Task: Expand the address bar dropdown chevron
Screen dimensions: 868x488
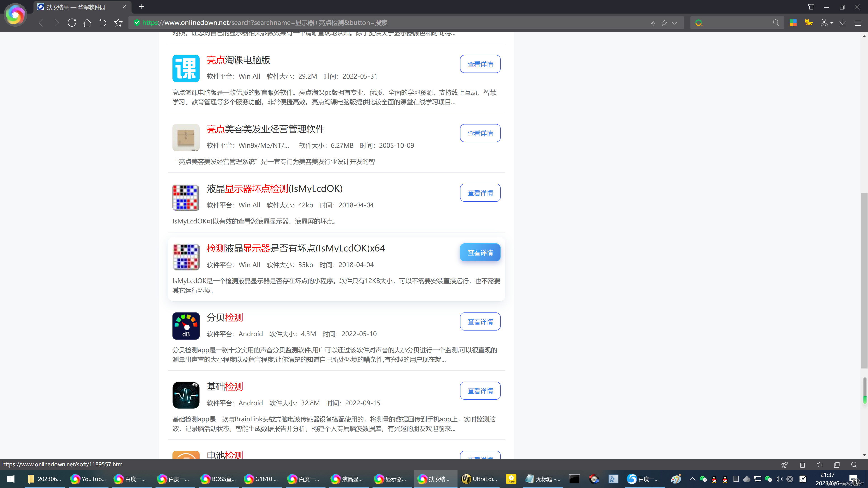Action: click(674, 23)
